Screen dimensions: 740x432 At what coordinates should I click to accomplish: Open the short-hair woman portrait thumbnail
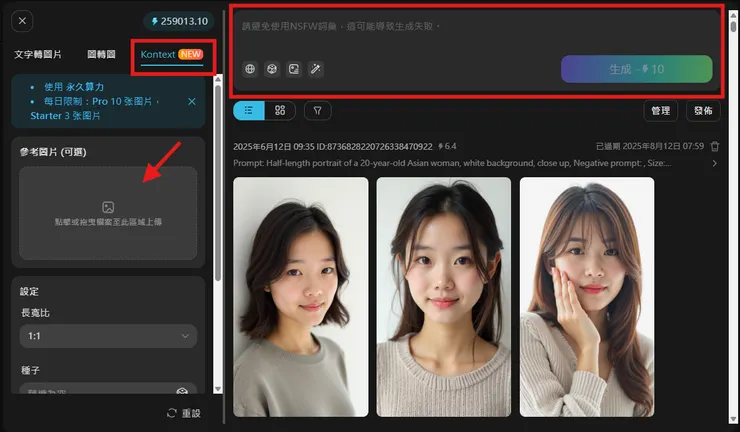(301, 297)
